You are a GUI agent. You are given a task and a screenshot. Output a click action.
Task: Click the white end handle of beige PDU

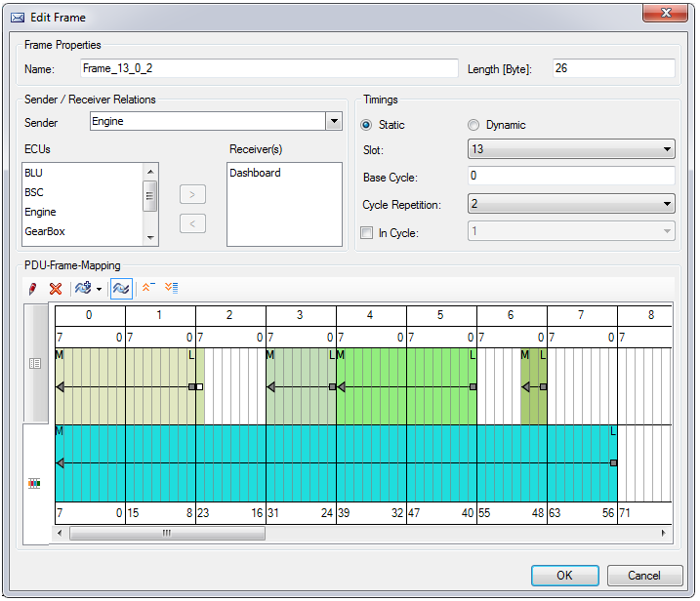point(199,386)
